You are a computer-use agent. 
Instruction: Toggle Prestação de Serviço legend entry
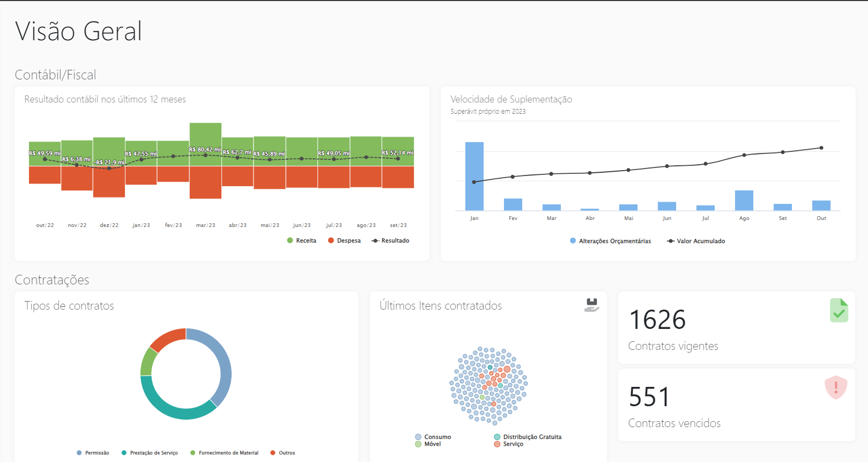click(x=150, y=453)
